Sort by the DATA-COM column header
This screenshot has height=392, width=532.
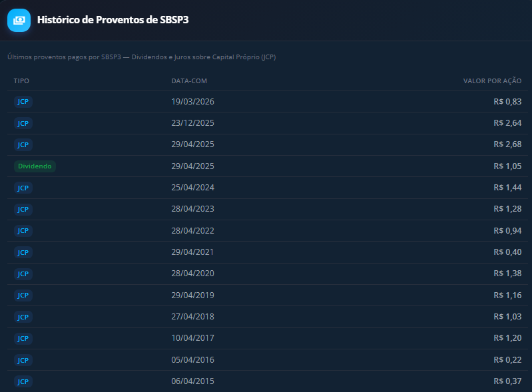coord(189,81)
